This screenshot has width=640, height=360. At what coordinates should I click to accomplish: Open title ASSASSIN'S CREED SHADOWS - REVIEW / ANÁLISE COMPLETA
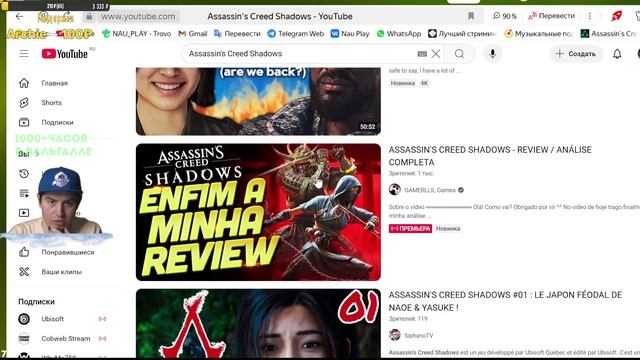[490, 156]
